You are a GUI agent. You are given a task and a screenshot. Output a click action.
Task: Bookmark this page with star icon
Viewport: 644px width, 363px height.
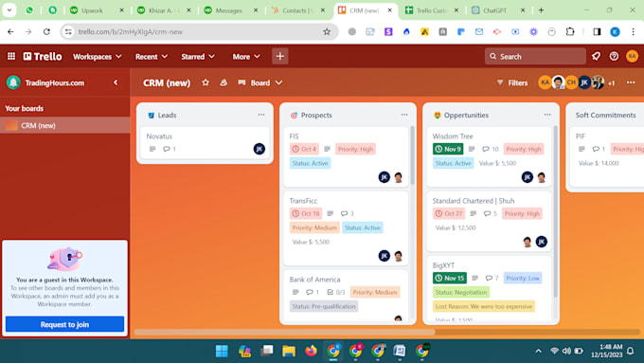click(x=327, y=31)
